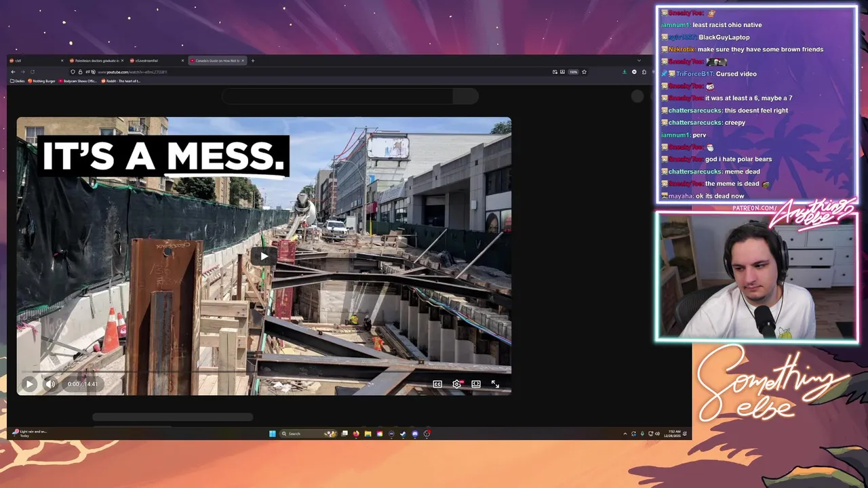
Task: Play the YouTube video with bottom-left play button
Action: click(x=29, y=384)
